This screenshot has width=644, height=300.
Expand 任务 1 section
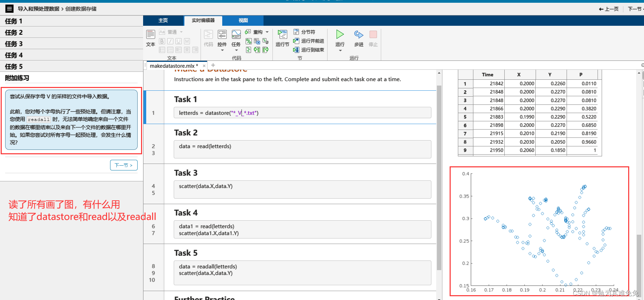point(72,21)
